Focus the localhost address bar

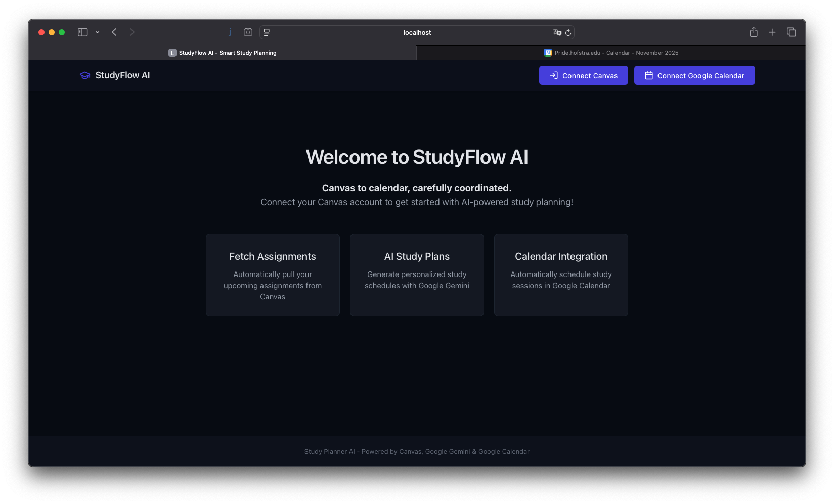pyautogui.click(x=417, y=32)
